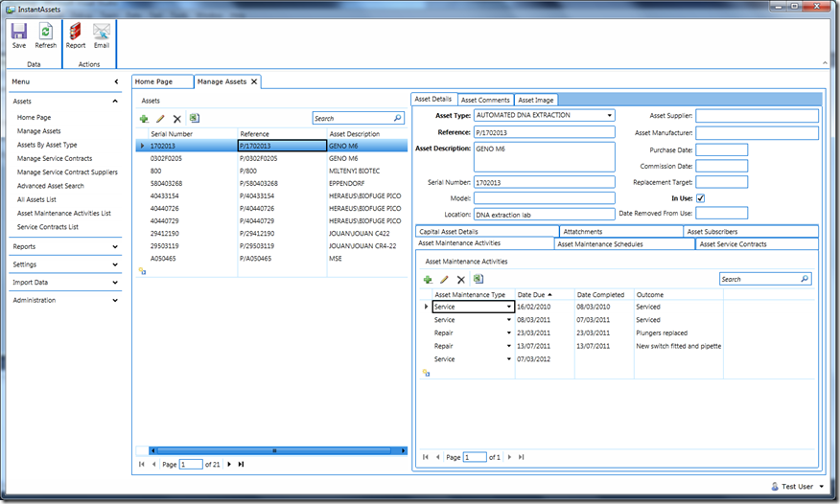The height and width of the screenshot is (504, 840).
Task: Open the Asset Service Contracts tab
Action: click(x=758, y=244)
